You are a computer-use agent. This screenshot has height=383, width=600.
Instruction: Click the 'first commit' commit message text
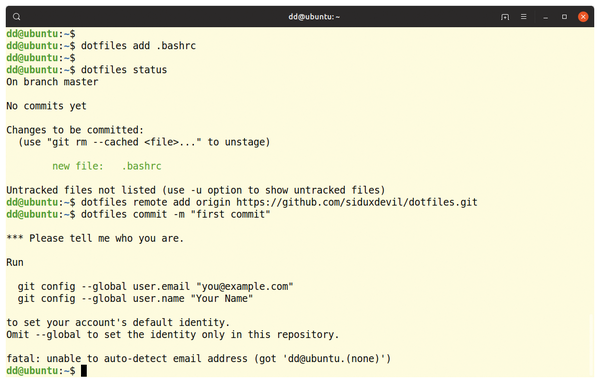pos(233,214)
